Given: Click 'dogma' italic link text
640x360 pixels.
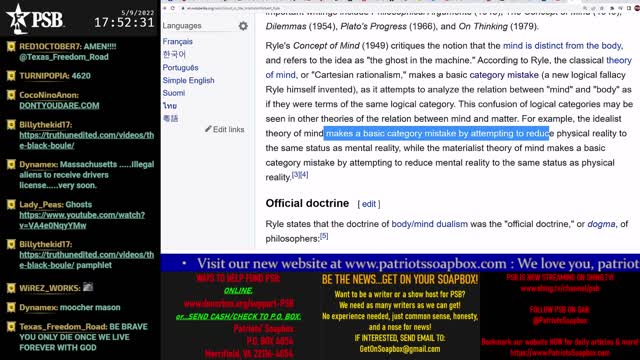Looking at the screenshot, I should coord(601,224).
